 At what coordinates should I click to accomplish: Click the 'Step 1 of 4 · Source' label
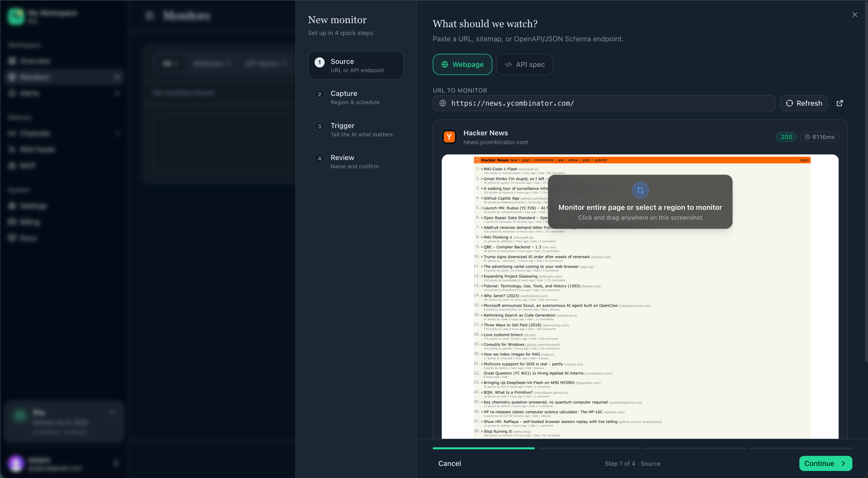(x=632, y=463)
